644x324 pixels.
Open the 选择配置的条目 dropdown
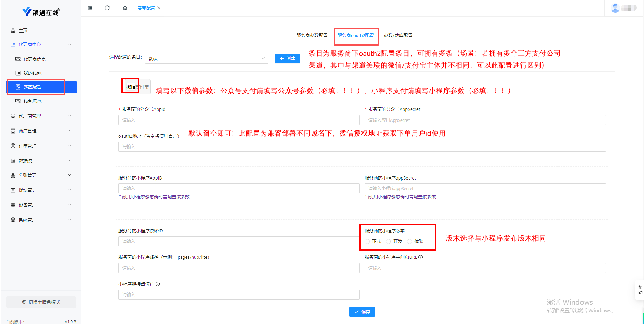coord(207,59)
